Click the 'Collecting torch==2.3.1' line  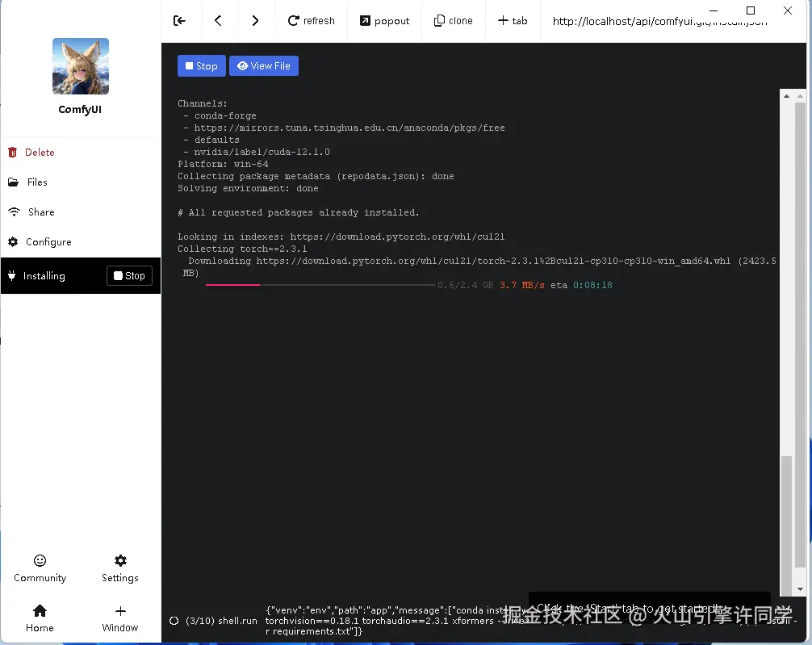(242, 249)
